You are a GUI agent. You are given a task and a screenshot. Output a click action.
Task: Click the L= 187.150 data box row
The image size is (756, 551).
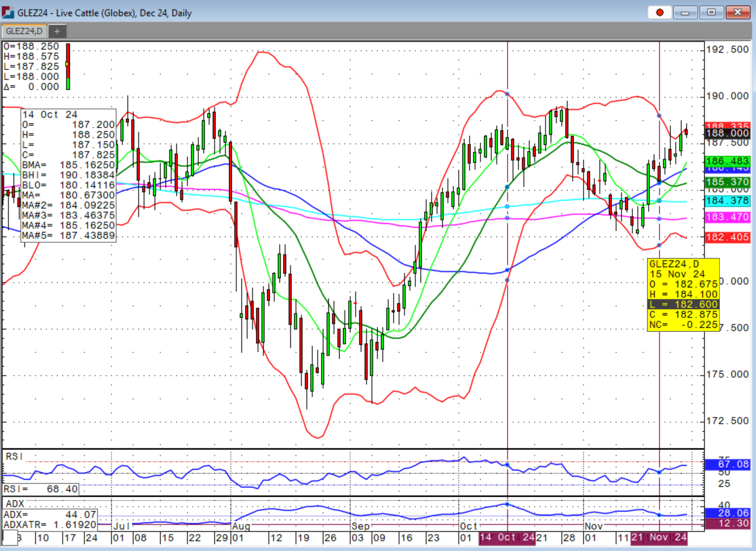pyautogui.click(x=69, y=145)
